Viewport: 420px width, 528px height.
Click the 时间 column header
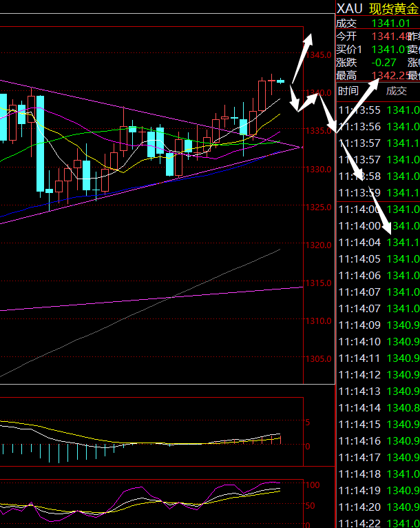(348, 90)
